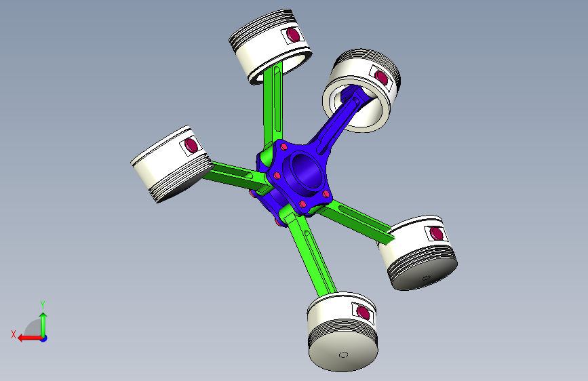
Task: Select the bottom piston's flat crown face
Action: point(343,353)
